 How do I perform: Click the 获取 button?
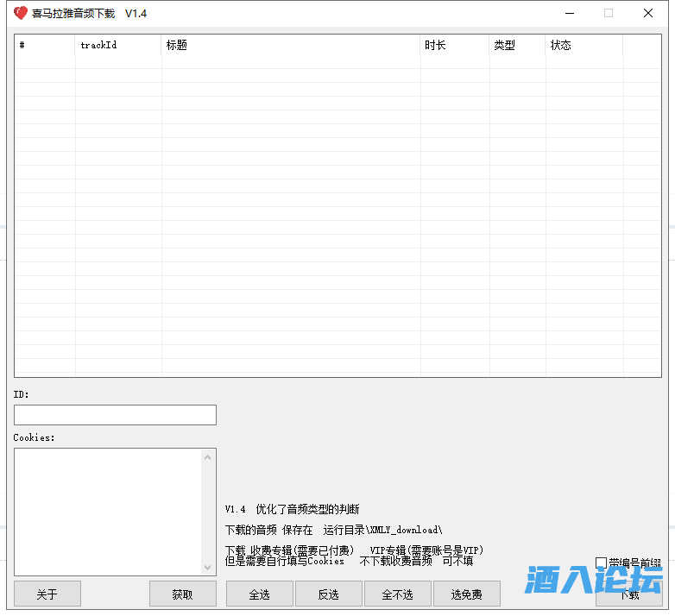pos(182,594)
